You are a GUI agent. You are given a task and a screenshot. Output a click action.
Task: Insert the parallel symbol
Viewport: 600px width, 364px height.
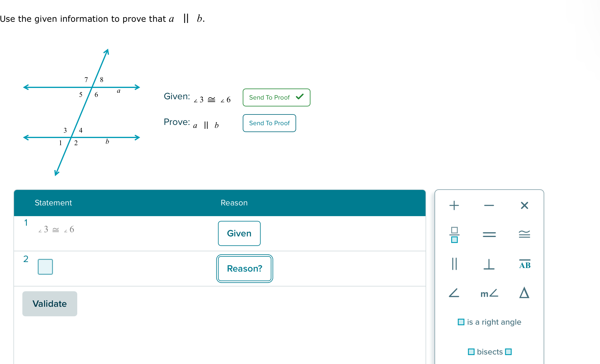tap(454, 264)
